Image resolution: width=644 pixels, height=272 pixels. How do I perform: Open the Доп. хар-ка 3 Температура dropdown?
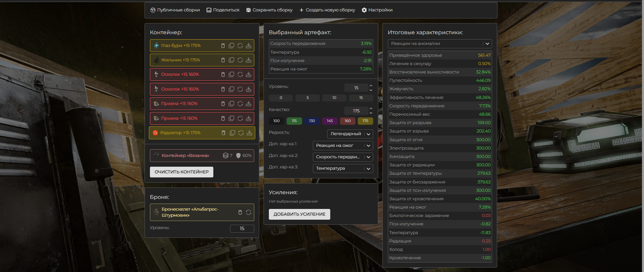tap(342, 168)
